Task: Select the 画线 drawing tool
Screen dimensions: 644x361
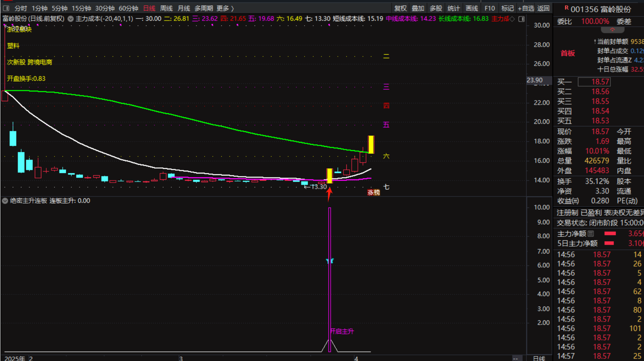Action: 471,8
